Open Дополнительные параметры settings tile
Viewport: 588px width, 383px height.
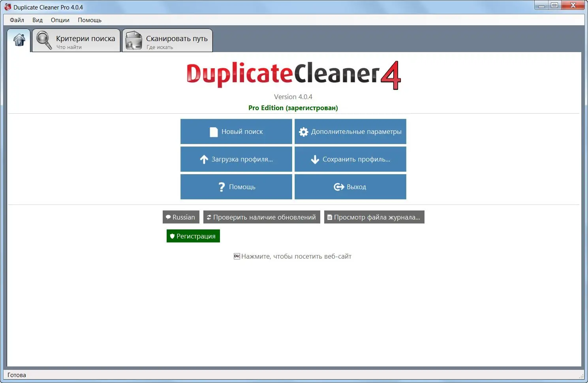point(350,131)
